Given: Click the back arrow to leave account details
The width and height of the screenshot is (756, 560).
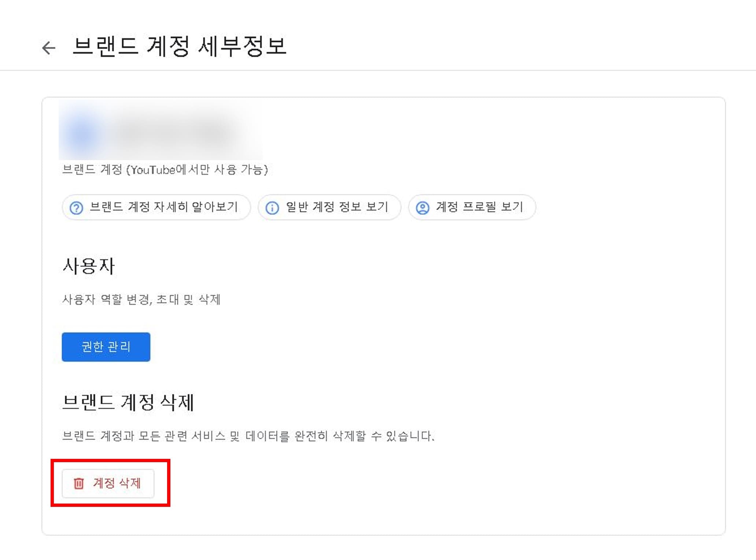Looking at the screenshot, I should click(x=48, y=47).
